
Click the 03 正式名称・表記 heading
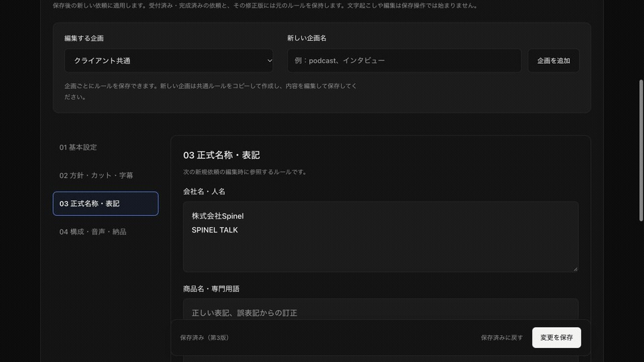221,155
